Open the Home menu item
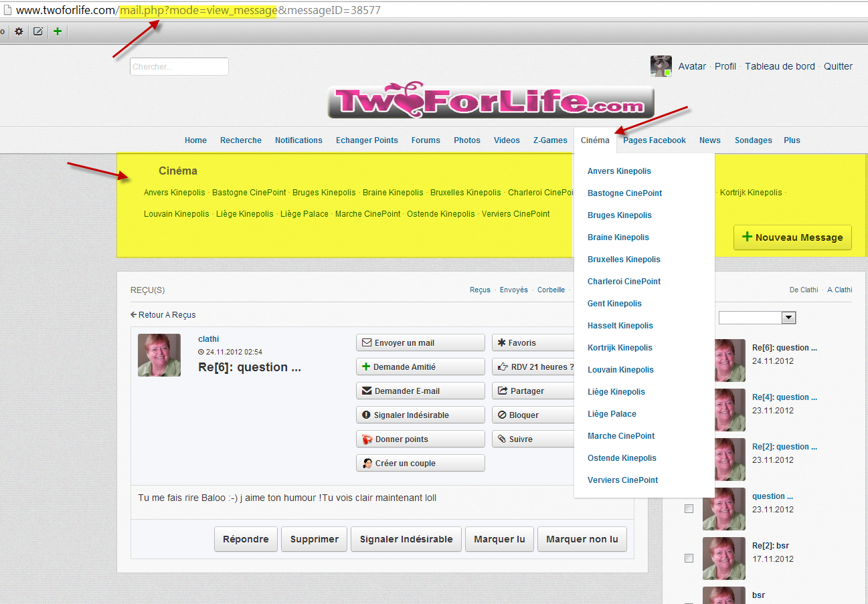 tap(195, 140)
